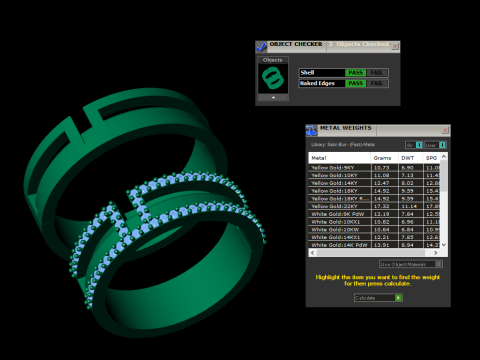Select the ring thumbnail in Objects
The width and height of the screenshot is (480, 360).
(273, 78)
